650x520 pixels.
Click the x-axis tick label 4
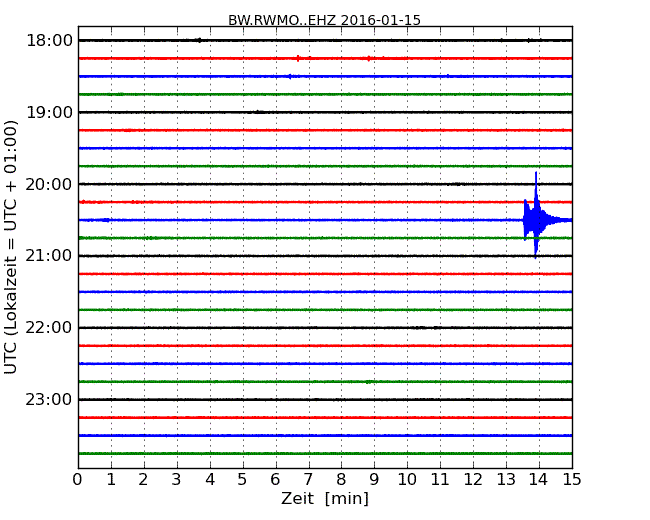pos(210,480)
